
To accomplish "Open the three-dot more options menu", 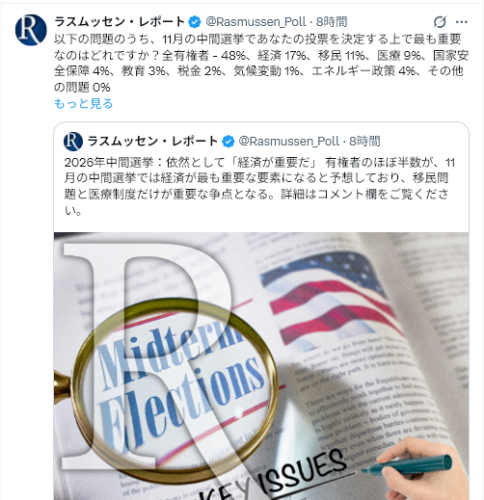I will 462,22.
